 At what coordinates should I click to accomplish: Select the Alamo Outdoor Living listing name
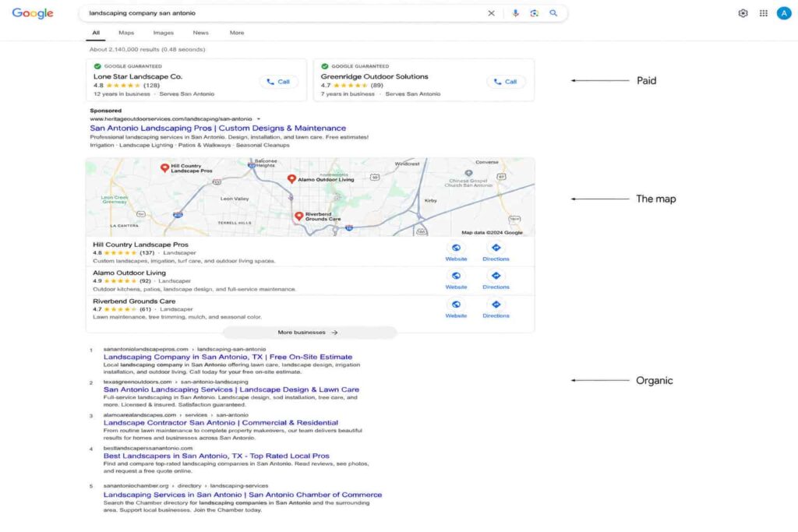tap(129, 273)
